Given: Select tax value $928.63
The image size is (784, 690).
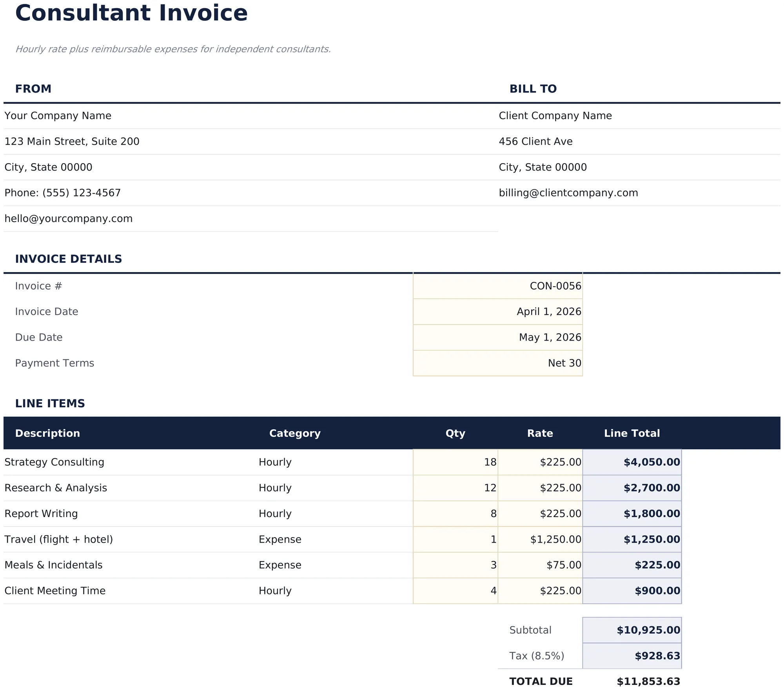Looking at the screenshot, I should tap(632, 656).
